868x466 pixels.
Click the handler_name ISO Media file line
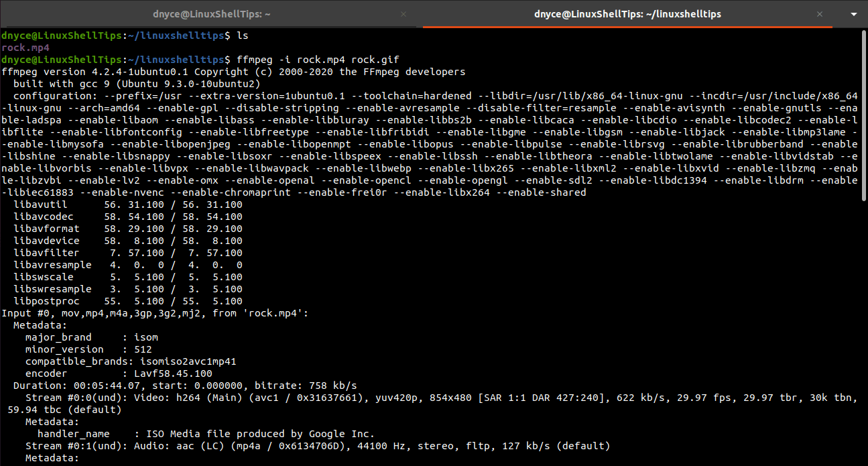(206, 434)
